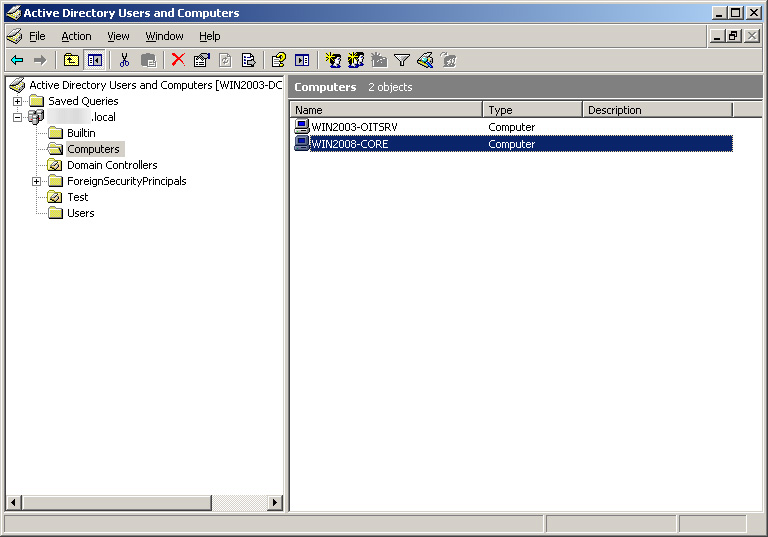768x537 pixels.
Task: Sort by the Type column header
Action: click(532, 110)
